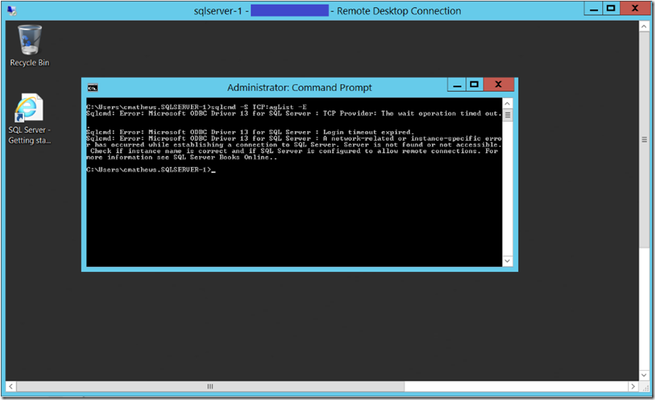Click Remote Desktop horizontal scroll left arrow

point(11,386)
